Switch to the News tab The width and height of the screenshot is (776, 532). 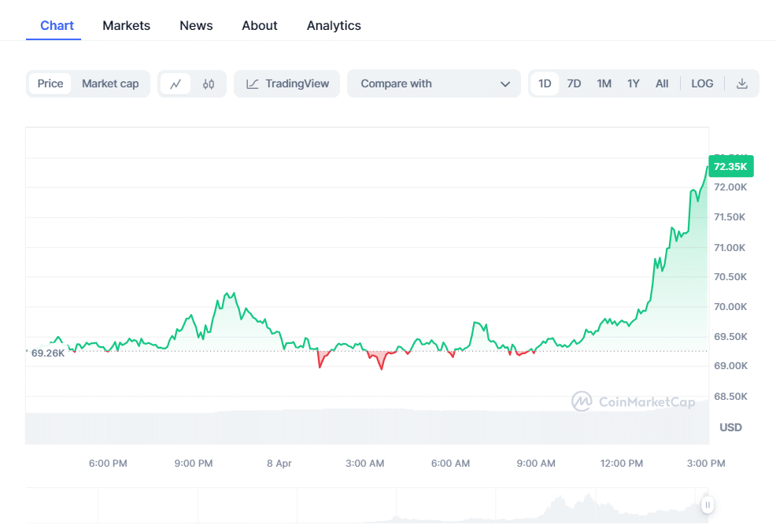pyautogui.click(x=196, y=25)
